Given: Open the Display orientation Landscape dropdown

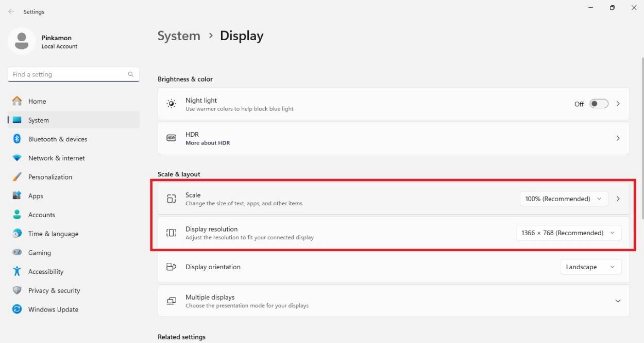Looking at the screenshot, I should [x=590, y=267].
